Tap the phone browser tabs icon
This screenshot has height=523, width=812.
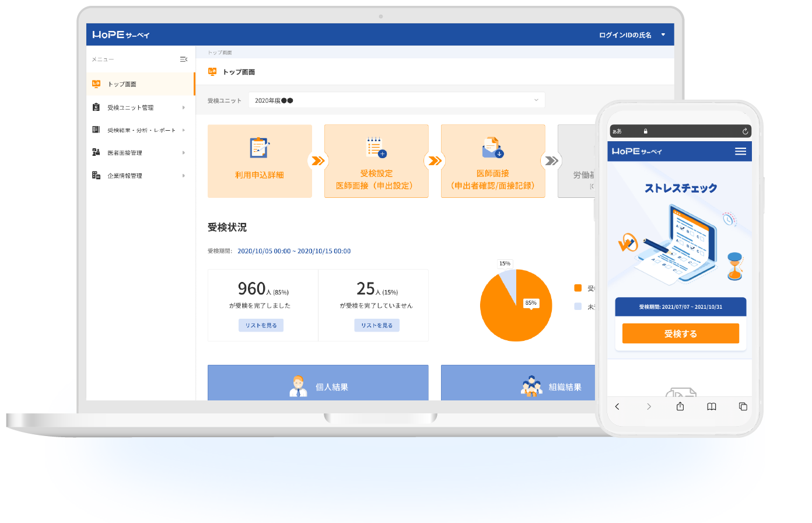(743, 406)
